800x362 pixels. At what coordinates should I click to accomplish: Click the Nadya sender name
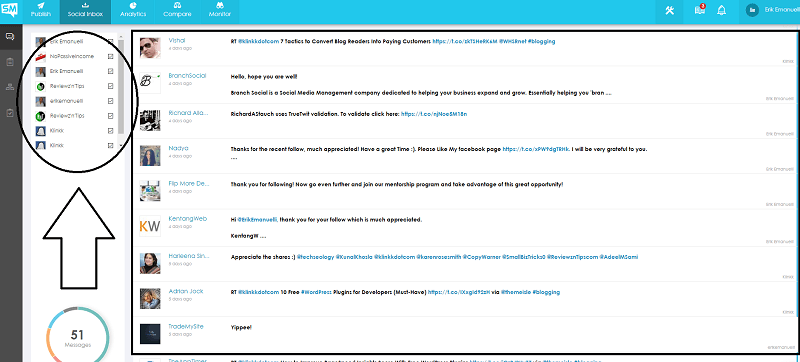pyautogui.click(x=178, y=148)
